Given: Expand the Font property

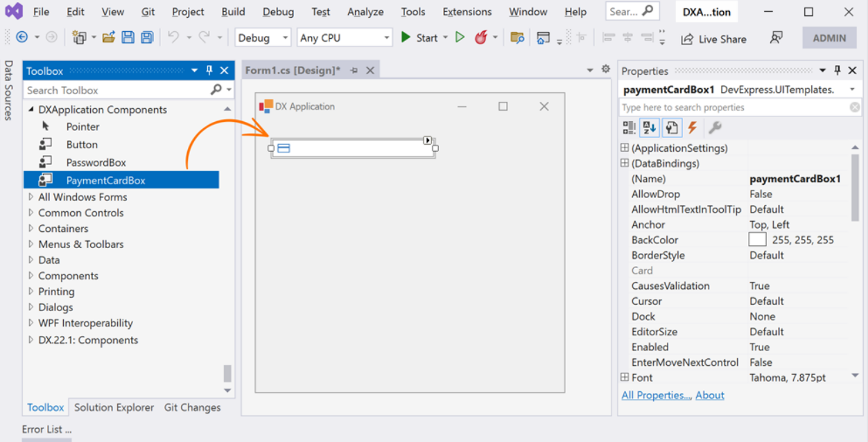Looking at the screenshot, I should pyautogui.click(x=625, y=377).
